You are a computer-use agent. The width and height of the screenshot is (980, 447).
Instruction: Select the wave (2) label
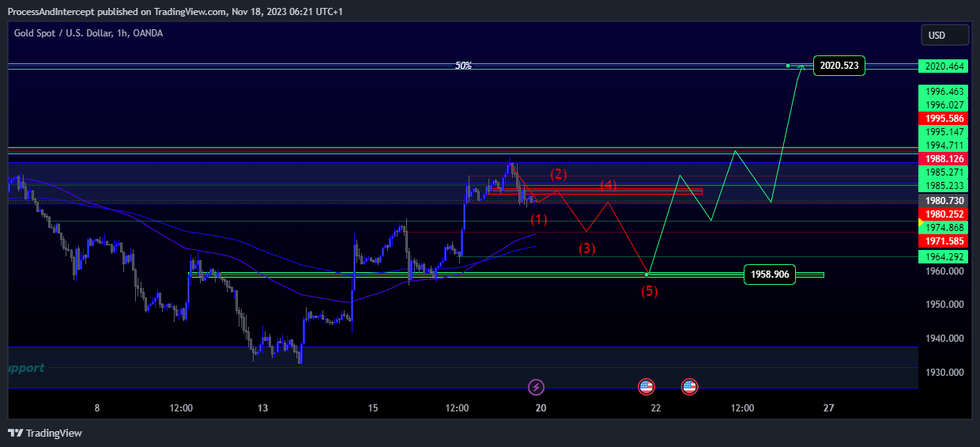click(x=559, y=174)
